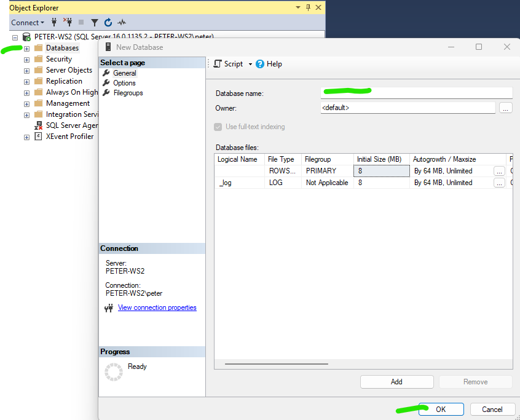Click the OK button
This screenshot has width=520, height=420.
(x=441, y=409)
